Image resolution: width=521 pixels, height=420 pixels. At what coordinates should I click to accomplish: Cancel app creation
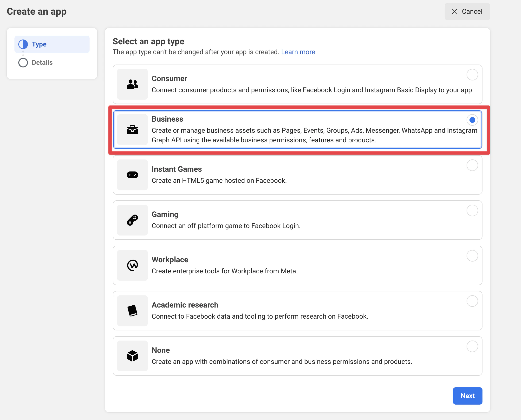467,11
